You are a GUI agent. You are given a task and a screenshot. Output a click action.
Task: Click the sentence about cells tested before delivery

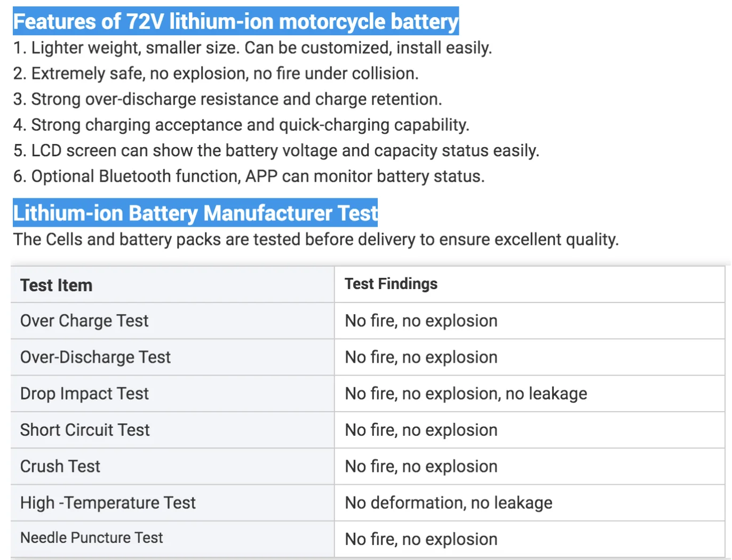pos(316,239)
